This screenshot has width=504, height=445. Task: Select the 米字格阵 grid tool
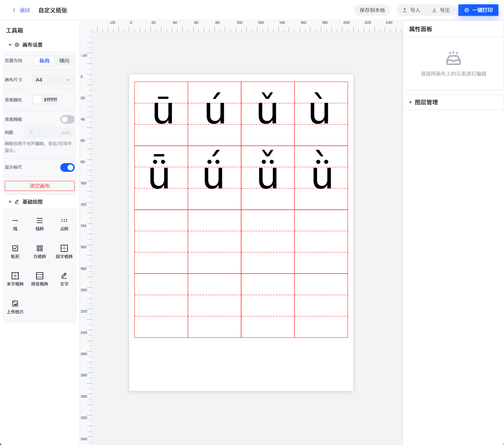[15, 279]
